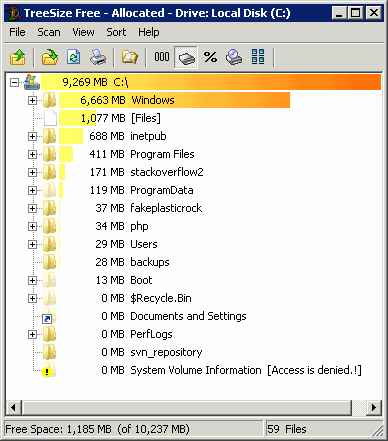Click the ProgramData folder icon
The image size is (388, 441).
[x=49, y=190]
